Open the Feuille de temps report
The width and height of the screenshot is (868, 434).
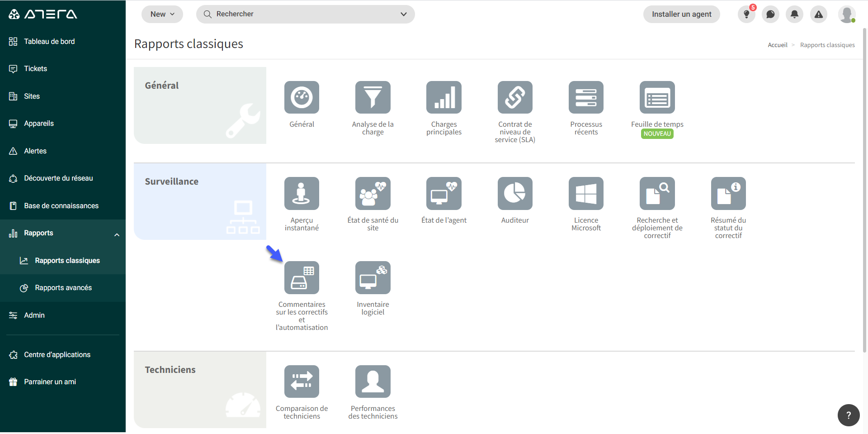coord(657,97)
